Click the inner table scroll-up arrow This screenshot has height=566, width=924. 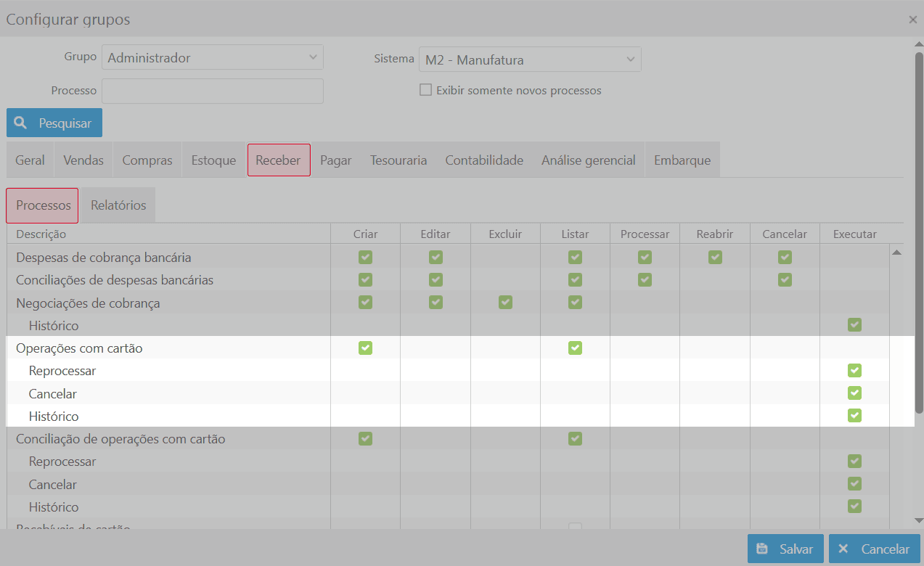(896, 253)
